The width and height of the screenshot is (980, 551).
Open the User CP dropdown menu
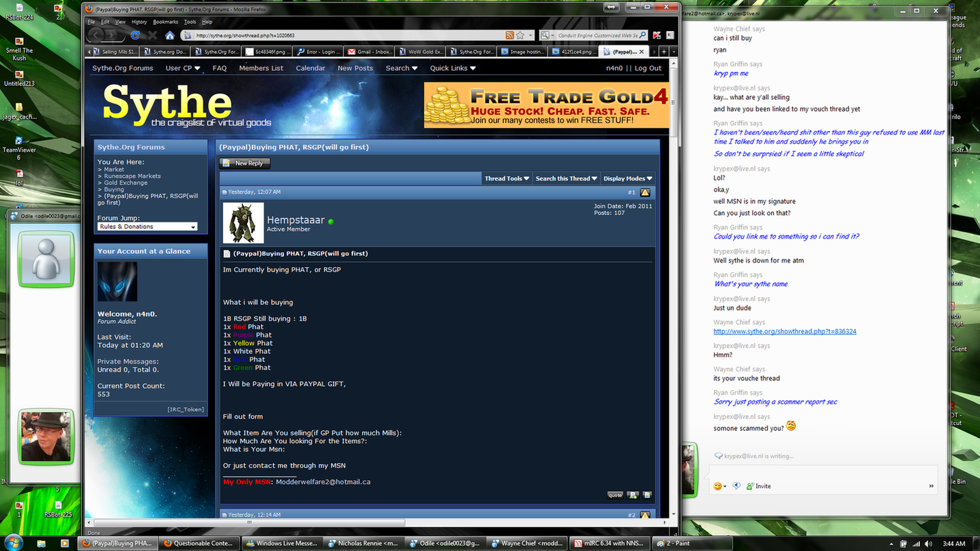tap(182, 68)
